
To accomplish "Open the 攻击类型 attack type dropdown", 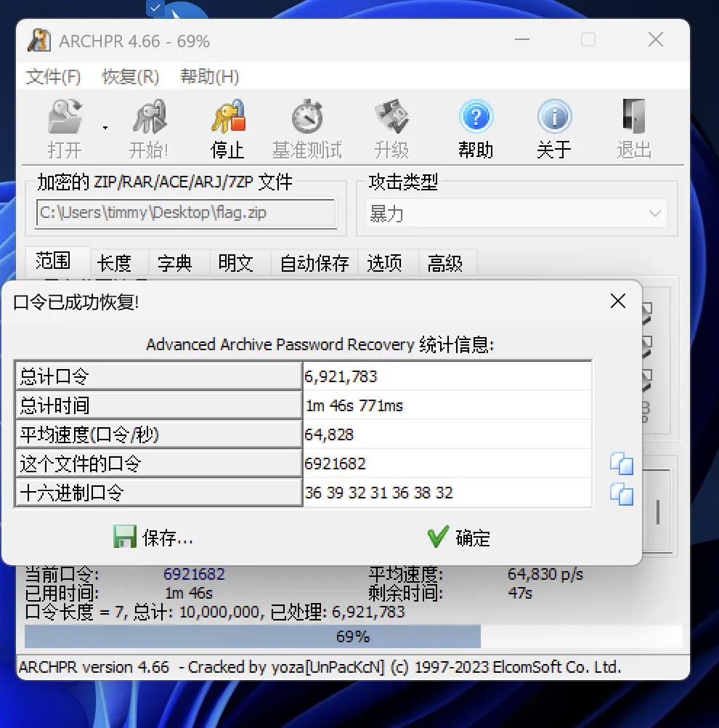I will click(516, 214).
